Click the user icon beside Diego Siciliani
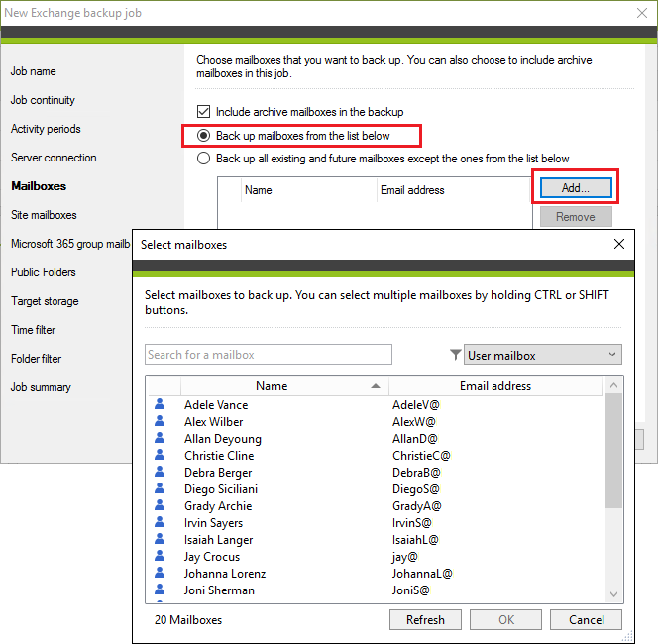 click(x=160, y=488)
